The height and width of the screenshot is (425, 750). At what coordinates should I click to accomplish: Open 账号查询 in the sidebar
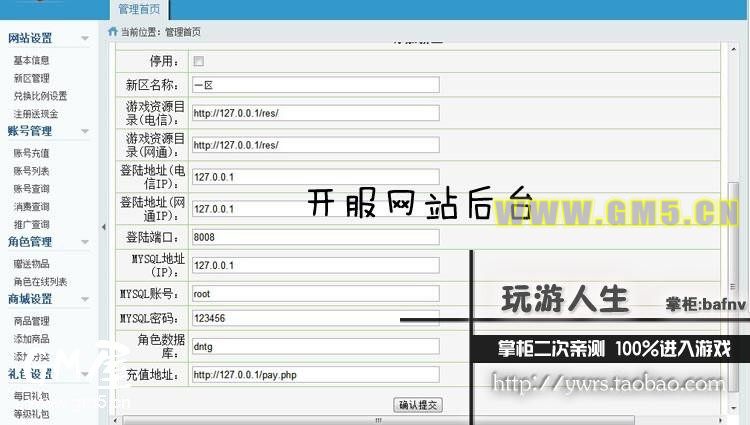pos(31,189)
